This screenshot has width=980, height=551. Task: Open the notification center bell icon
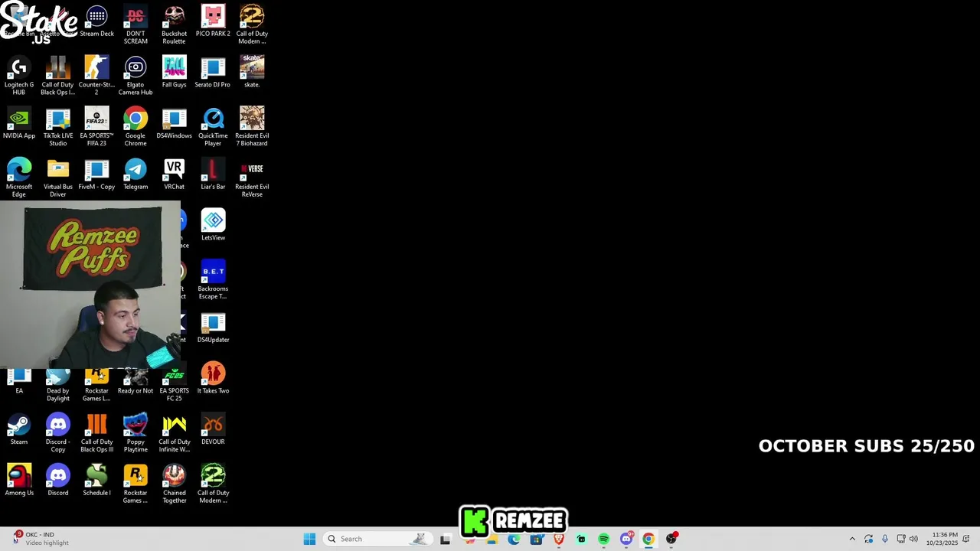pos(966,539)
